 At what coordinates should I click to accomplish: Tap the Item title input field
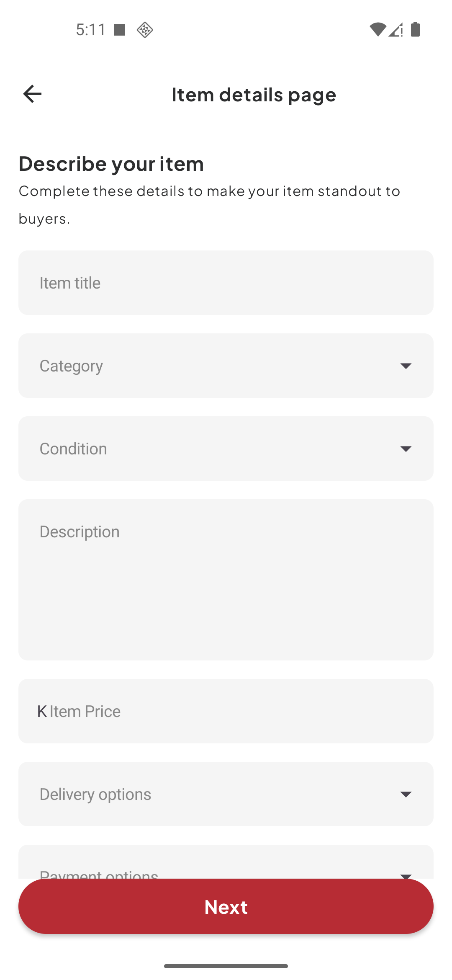(226, 283)
